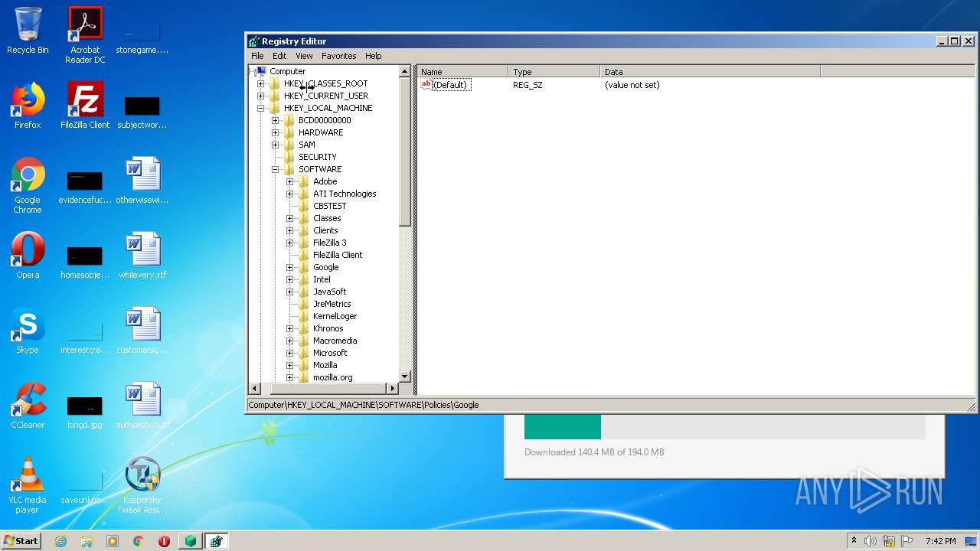Select the CBSTEST key

329,206
